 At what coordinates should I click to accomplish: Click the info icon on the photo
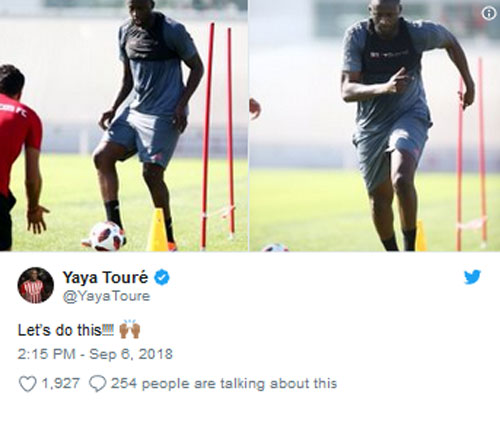489,13
